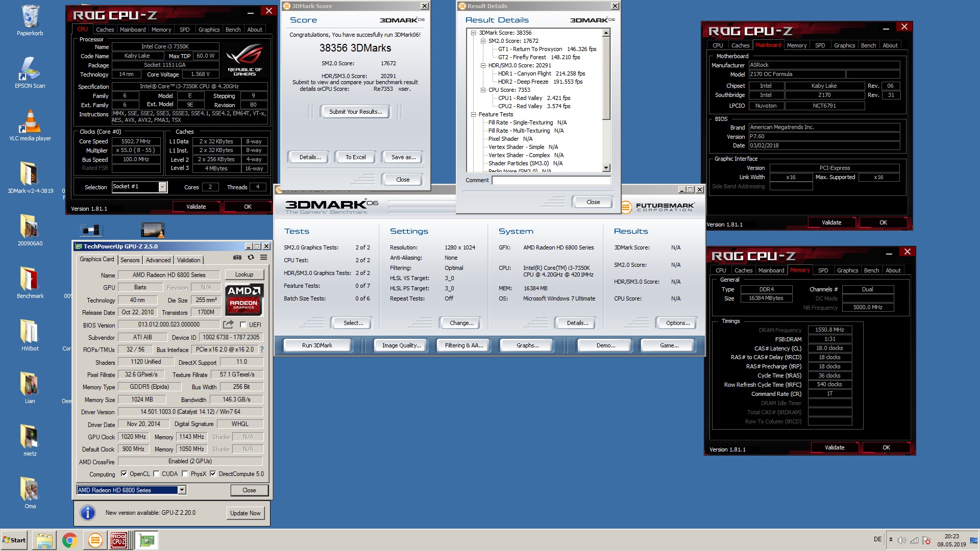Click the orange 3DMark taskbar icon
The height and width of the screenshot is (551, 980).
coord(95,540)
